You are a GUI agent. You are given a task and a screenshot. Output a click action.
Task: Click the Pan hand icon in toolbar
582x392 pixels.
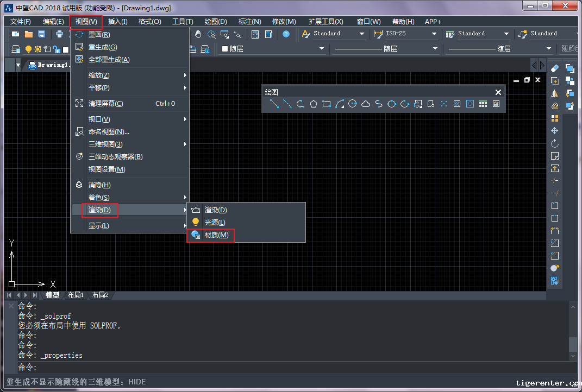click(x=198, y=34)
